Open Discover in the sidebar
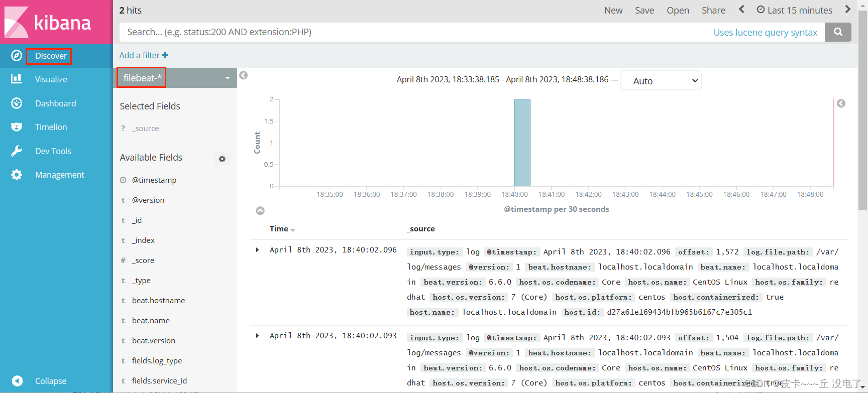 click(51, 56)
